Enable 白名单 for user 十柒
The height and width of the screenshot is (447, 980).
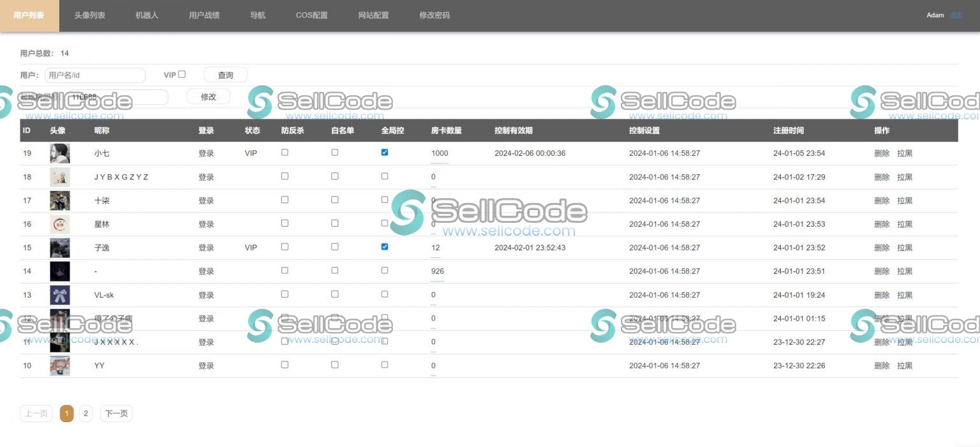334,200
